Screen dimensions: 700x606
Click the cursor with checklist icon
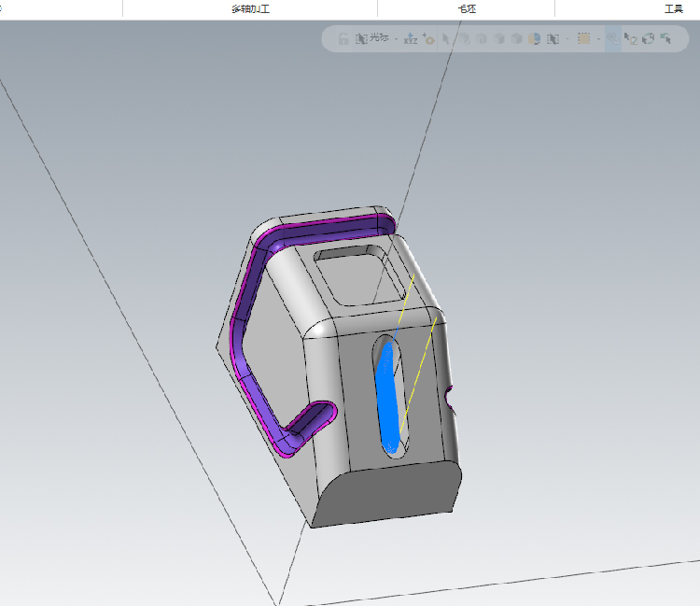click(x=630, y=39)
